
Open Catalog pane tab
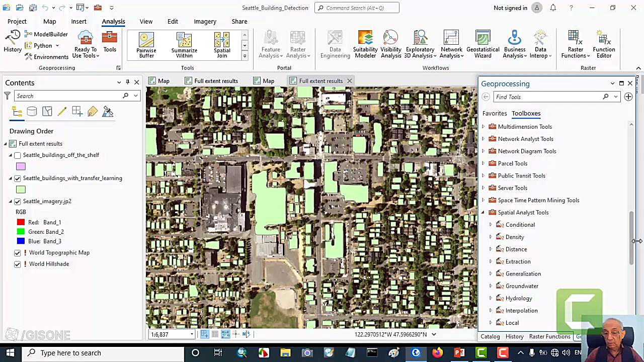[490, 336]
